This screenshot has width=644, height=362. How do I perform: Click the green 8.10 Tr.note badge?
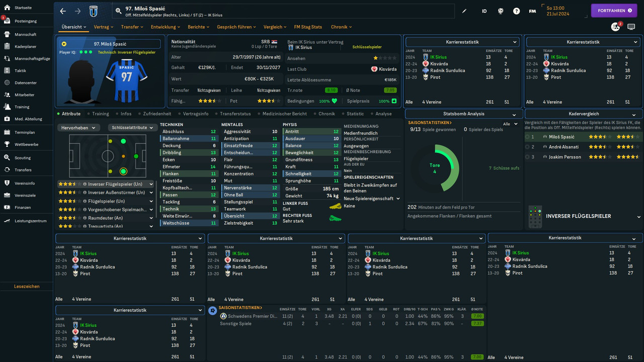click(x=331, y=90)
